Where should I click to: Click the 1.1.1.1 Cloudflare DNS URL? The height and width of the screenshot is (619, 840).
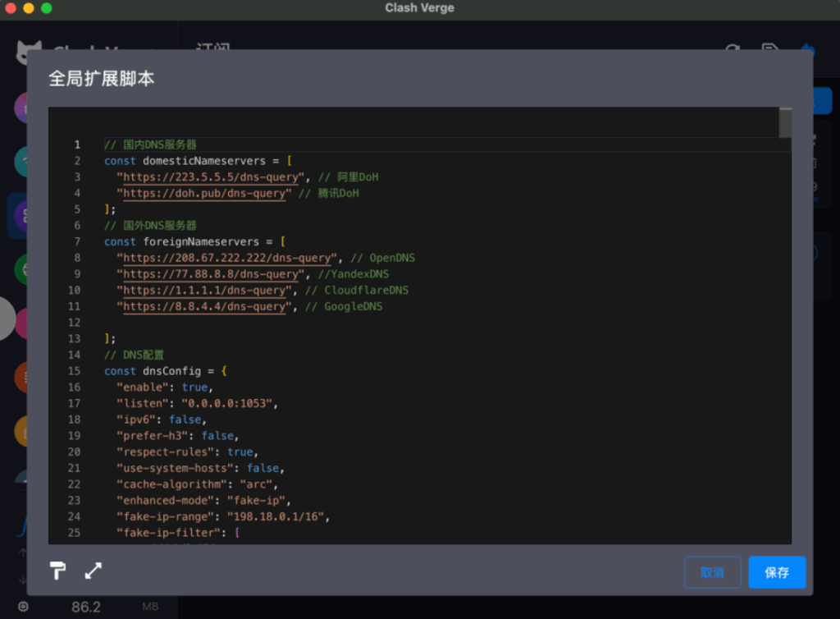click(x=205, y=290)
